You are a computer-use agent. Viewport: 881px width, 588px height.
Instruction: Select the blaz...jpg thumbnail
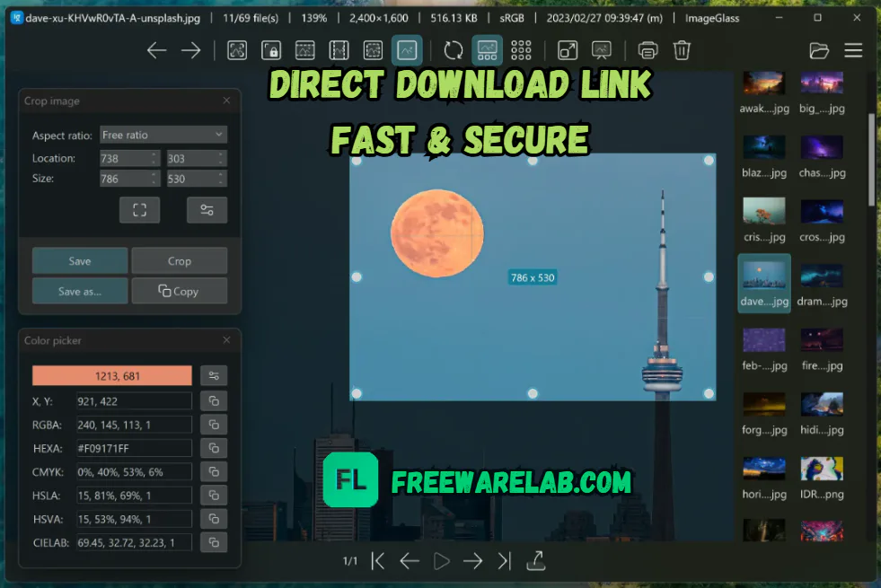point(764,156)
